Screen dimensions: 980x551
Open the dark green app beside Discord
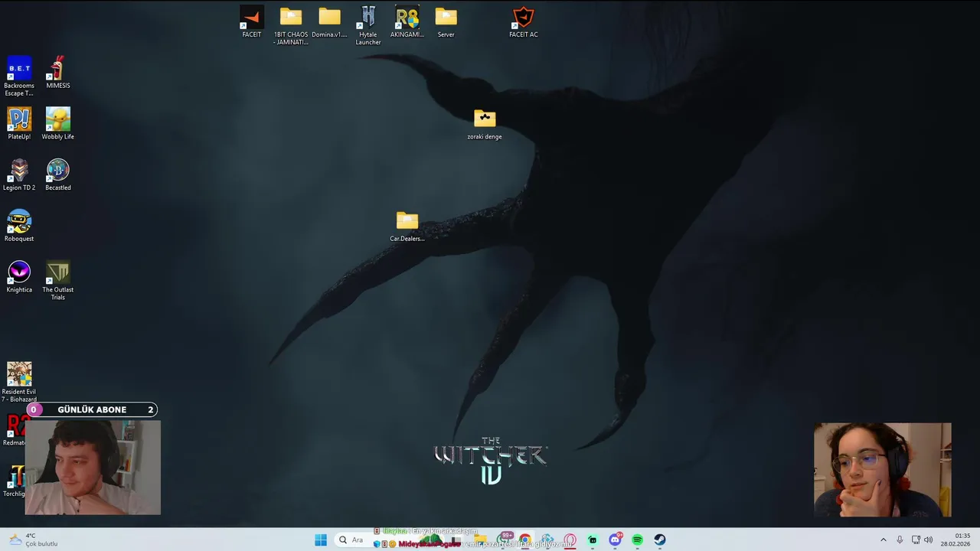(593, 540)
